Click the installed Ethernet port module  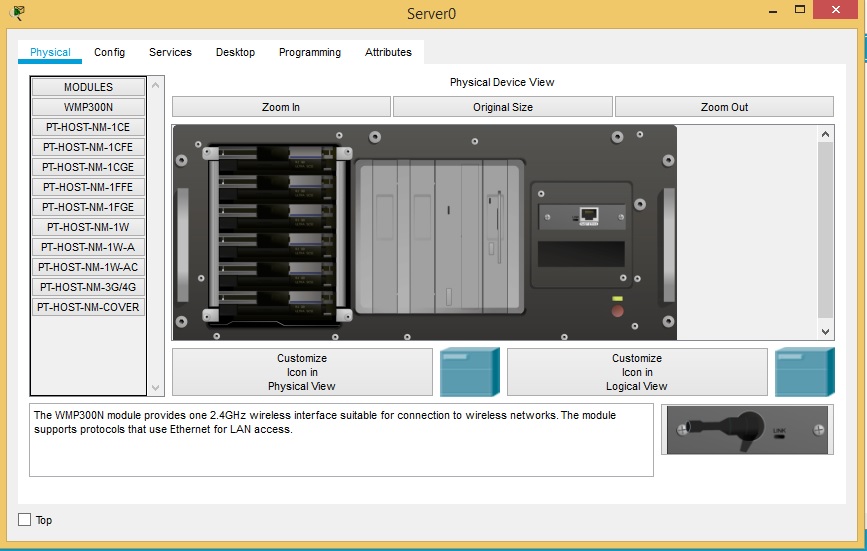tap(581, 216)
